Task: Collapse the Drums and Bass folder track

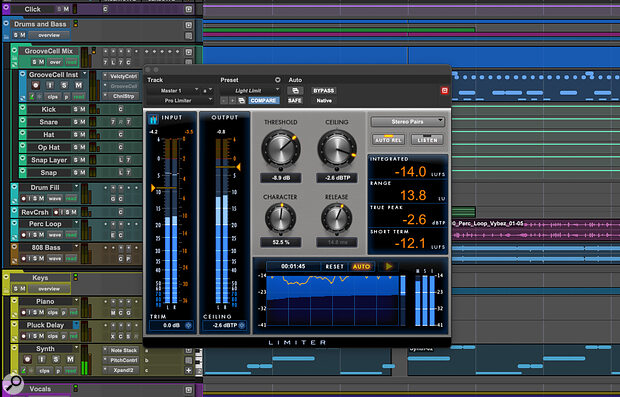Action: coord(6,23)
